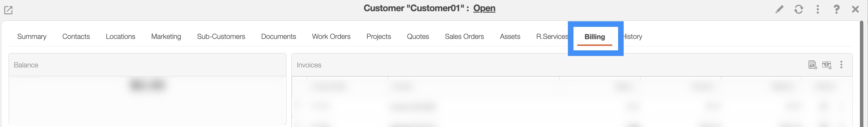Click the Open status link in title

tap(484, 8)
